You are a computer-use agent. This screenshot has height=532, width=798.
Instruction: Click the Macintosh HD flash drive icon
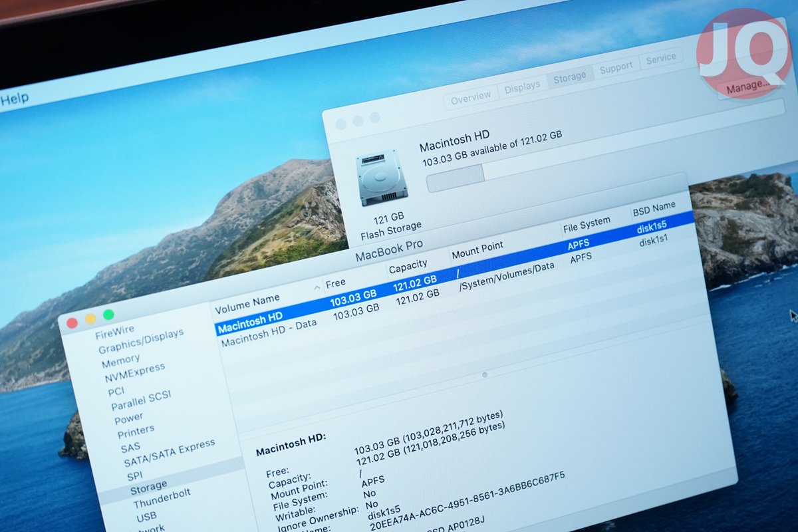(x=382, y=178)
